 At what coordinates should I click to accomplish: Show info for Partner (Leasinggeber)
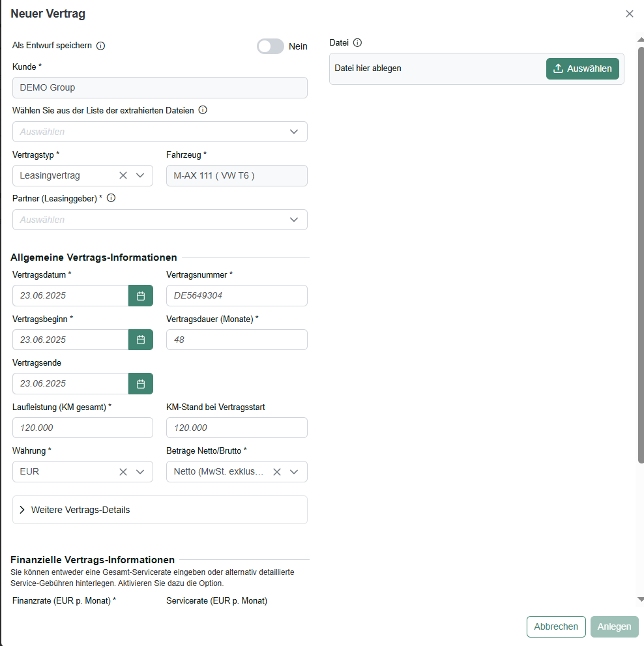tap(111, 198)
